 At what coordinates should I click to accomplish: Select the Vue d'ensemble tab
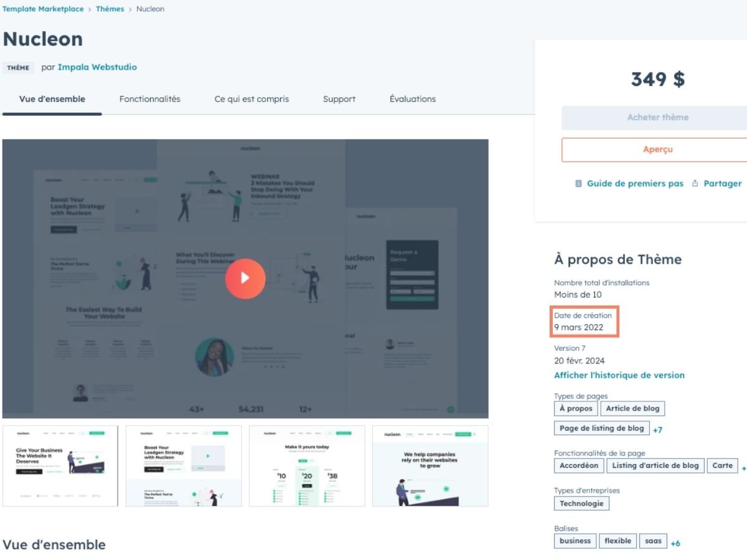pos(52,99)
